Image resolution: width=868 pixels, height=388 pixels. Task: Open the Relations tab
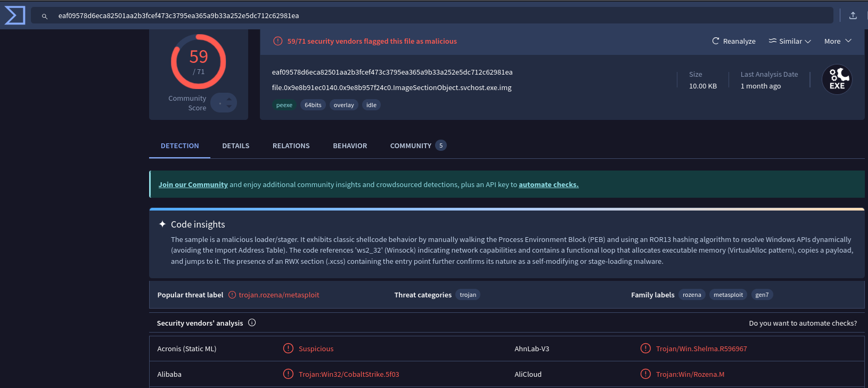point(291,145)
